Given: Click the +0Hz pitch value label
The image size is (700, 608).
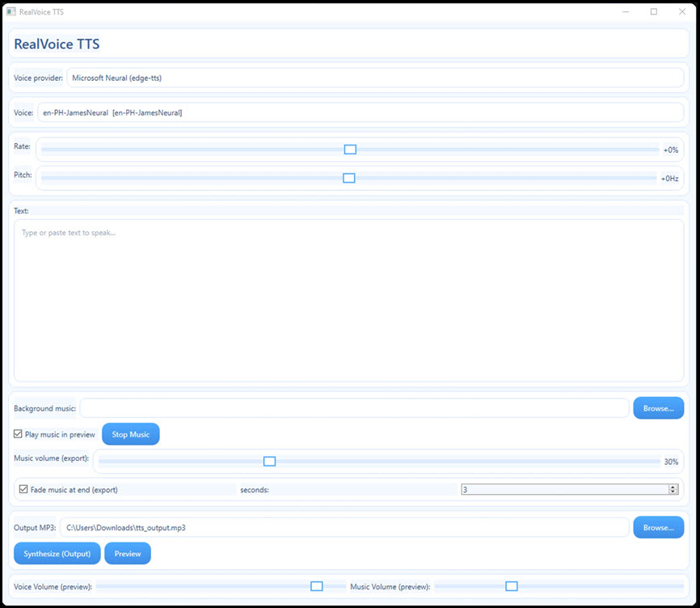Looking at the screenshot, I should pyautogui.click(x=669, y=179).
